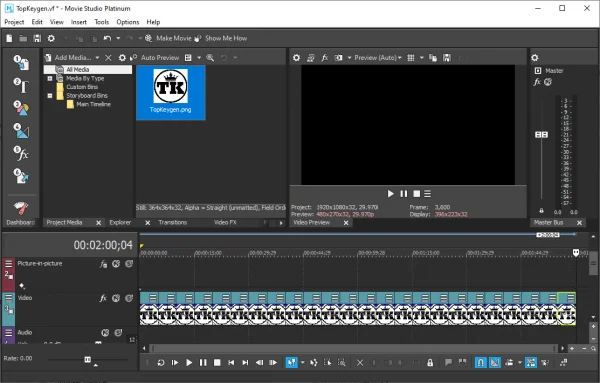
Task: Toggle Auto Preview in Project Media
Action: [154, 58]
